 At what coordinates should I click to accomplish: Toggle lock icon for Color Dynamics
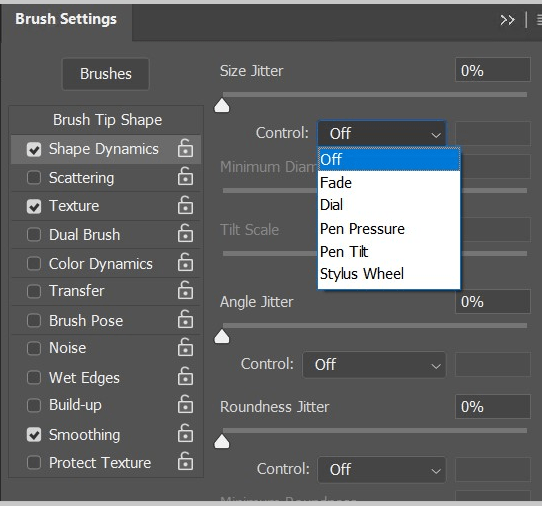[185, 262]
